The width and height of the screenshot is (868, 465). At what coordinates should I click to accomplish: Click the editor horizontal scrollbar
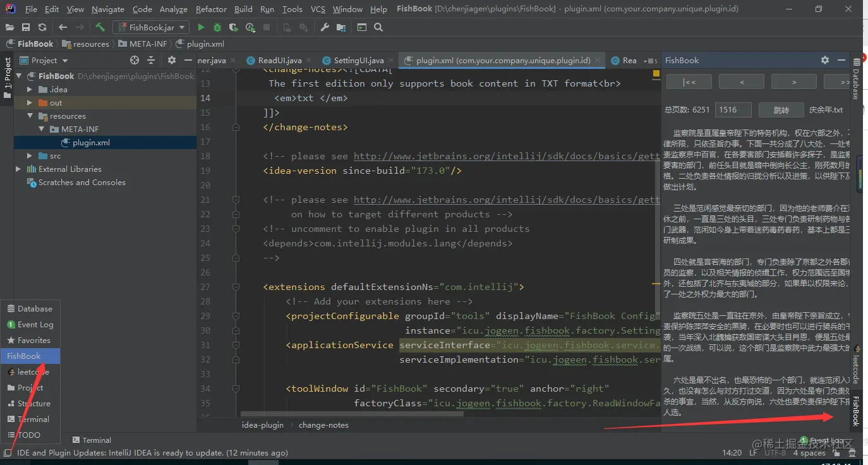click(x=353, y=414)
